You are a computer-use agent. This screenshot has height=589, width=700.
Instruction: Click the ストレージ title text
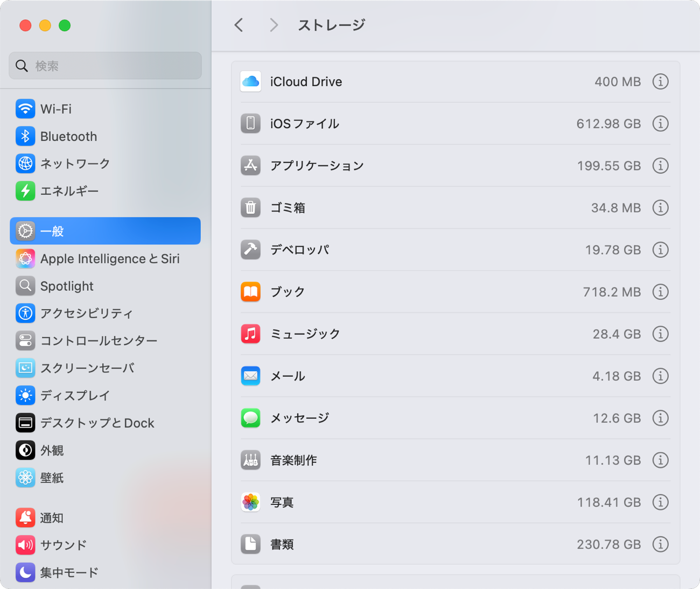(332, 25)
